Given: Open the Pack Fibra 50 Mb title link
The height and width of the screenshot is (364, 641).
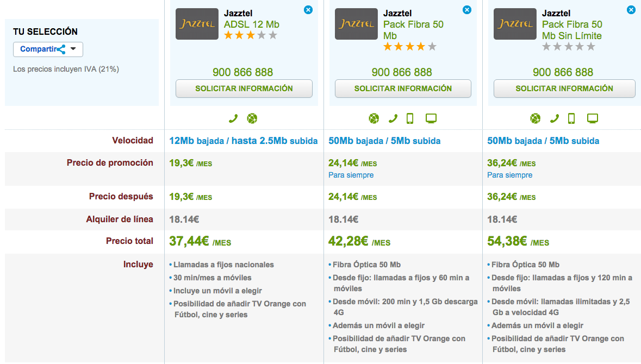Looking at the screenshot, I should tap(413, 30).
